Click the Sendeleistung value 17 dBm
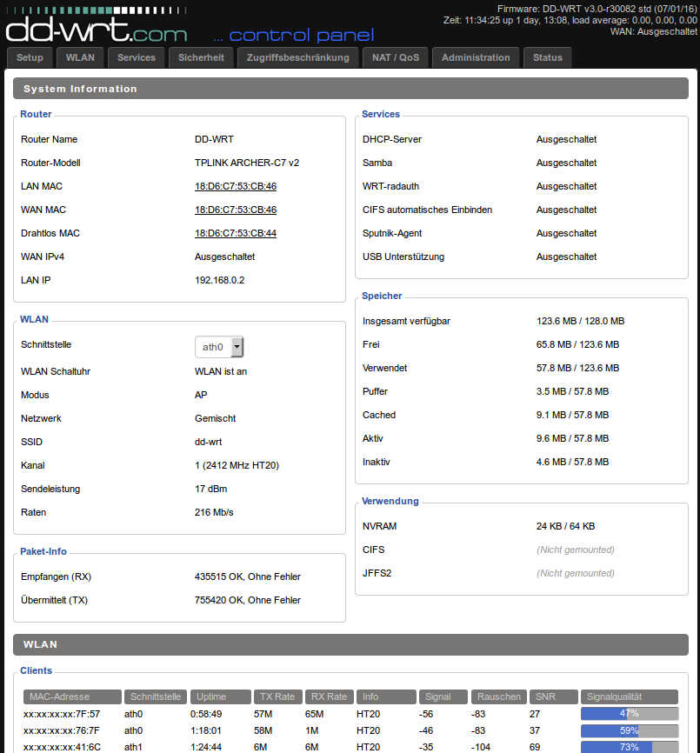Viewport: 700px width, 753px height. (210, 489)
